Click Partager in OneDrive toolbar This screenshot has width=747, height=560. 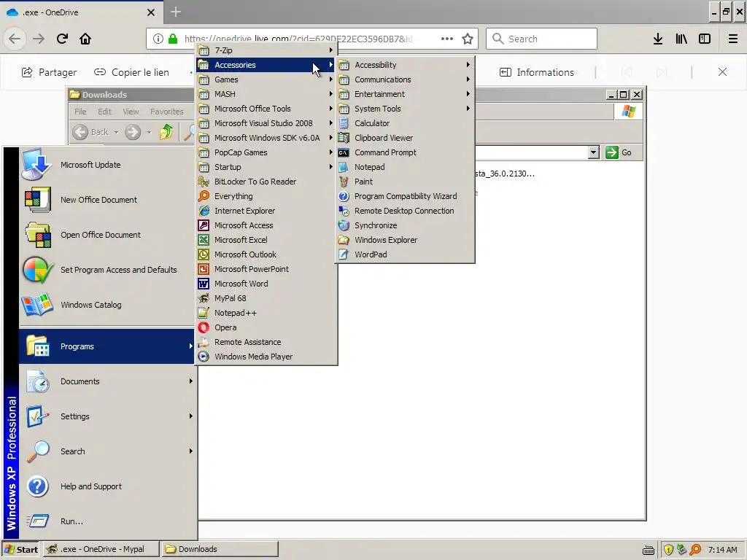(49, 72)
